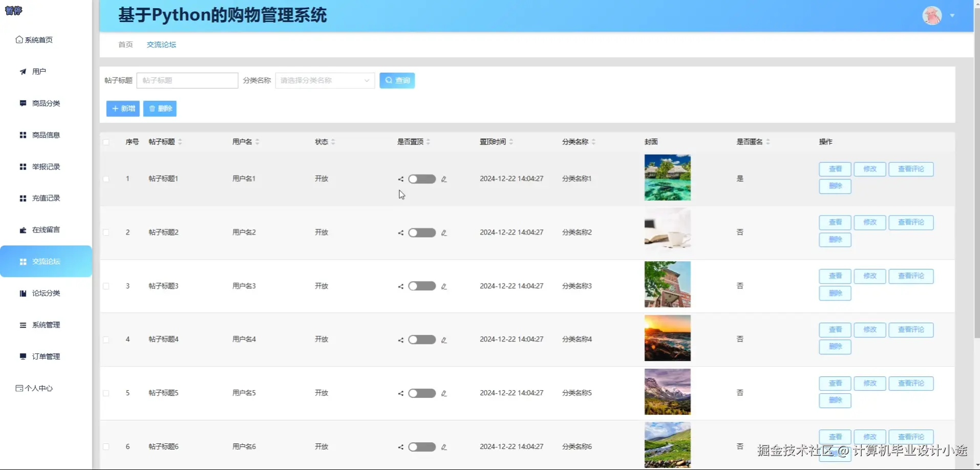This screenshot has width=980, height=470.
Task: Open 论坛分类 in the sidebar
Action: [40, 293]
